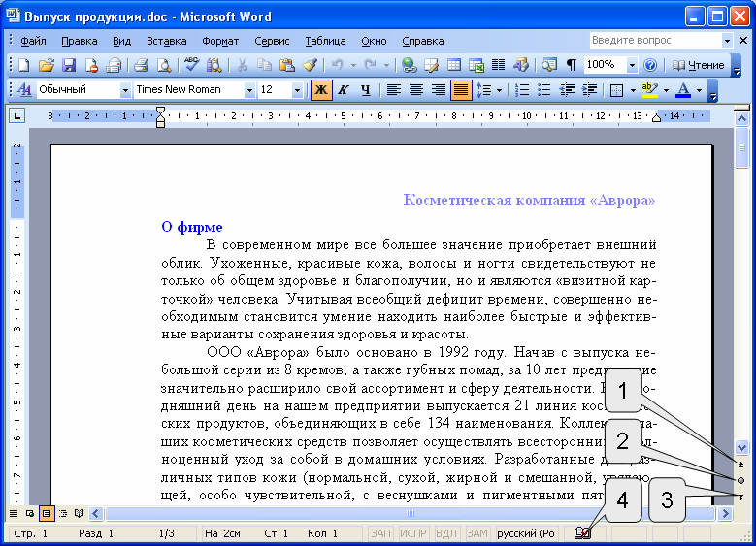Screen dimensions: 756x546
Task: Center the paragraph text
Action: pyautogui.click(x=416, y=89)
